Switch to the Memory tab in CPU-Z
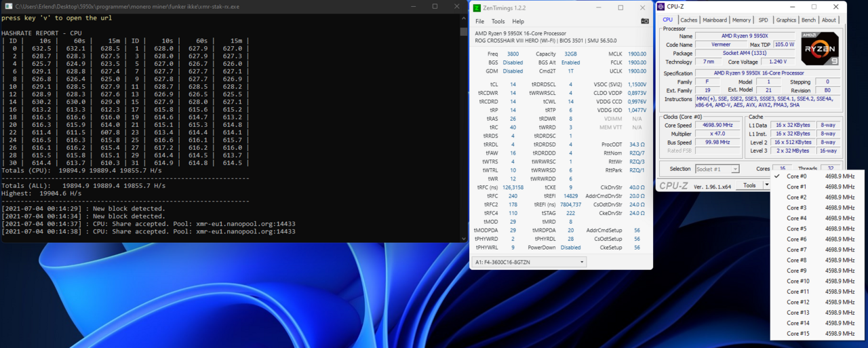The height and width of the screenshot is (348, 868). coord(741,20)
